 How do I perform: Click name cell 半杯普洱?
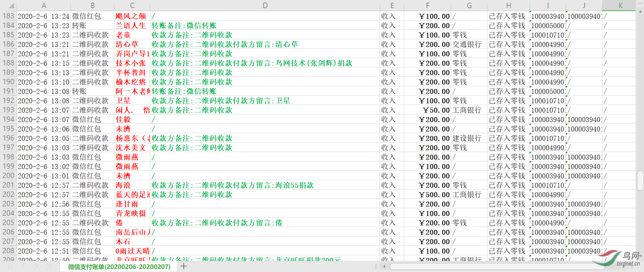132,72
